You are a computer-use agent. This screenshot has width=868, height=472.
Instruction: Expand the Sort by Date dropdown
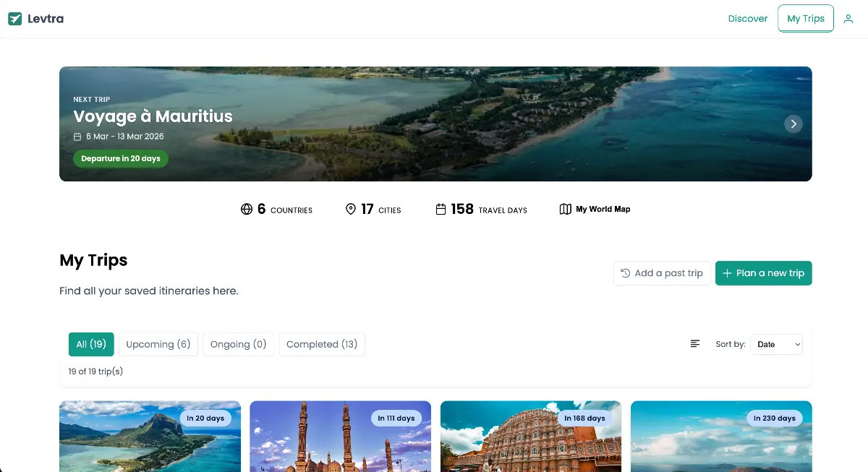click(776, 344)
